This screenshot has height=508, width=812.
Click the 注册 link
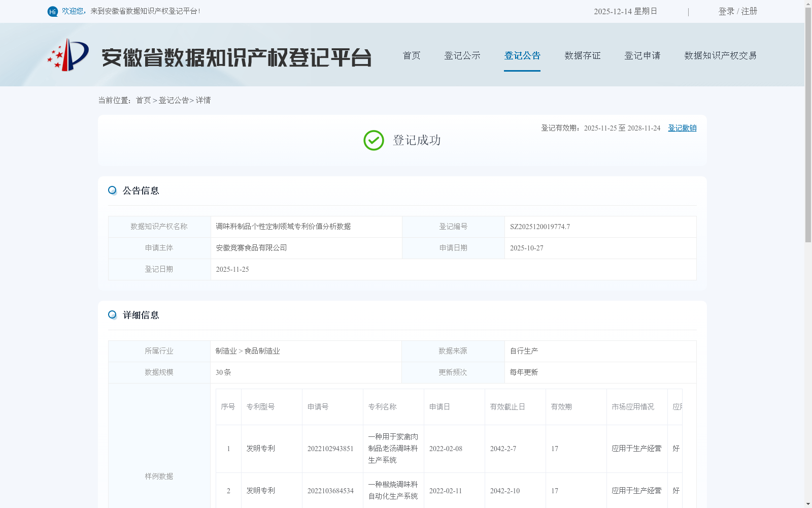click(749, 11)
